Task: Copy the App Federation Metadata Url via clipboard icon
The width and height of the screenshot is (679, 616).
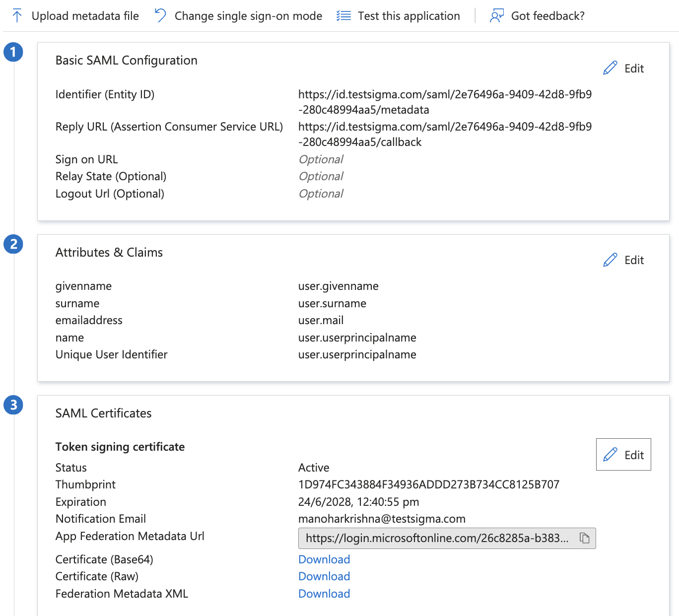Action: [x=584, y=538]
